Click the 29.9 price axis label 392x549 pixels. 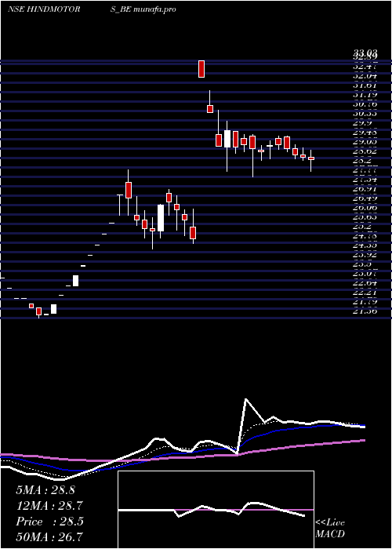coord(363,123)
